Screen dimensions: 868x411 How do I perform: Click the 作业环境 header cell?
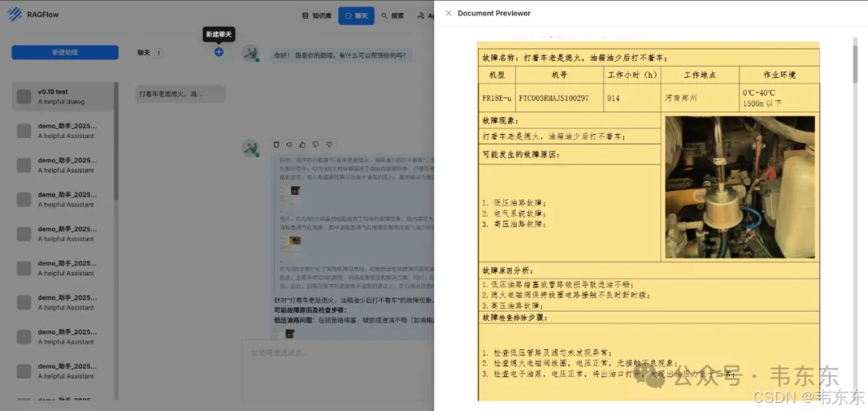point(779,75)
